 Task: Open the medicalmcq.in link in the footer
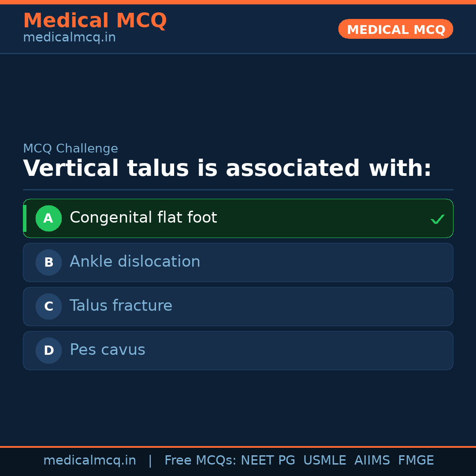point(90,460)
